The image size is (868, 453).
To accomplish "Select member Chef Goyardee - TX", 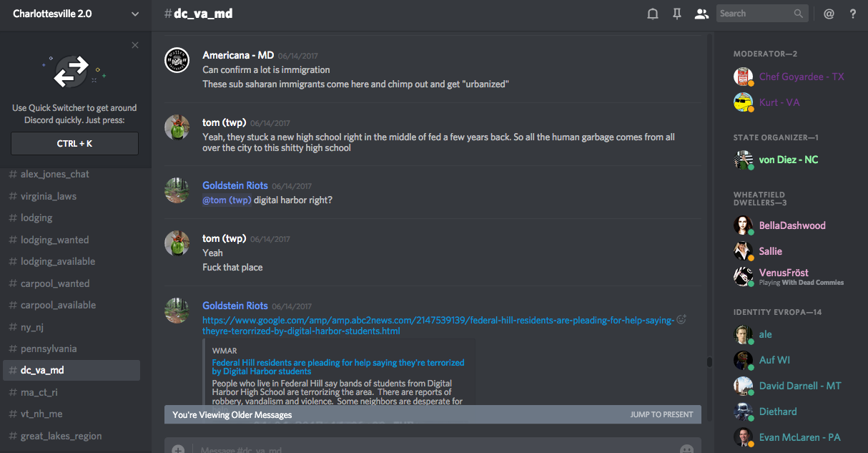I will tap(801, 77).
